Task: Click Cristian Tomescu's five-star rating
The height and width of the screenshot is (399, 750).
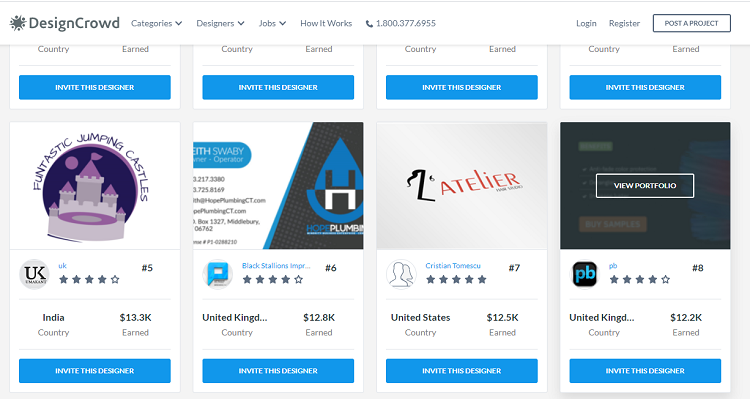Action: pyautogui.click(x=456, y=279)
